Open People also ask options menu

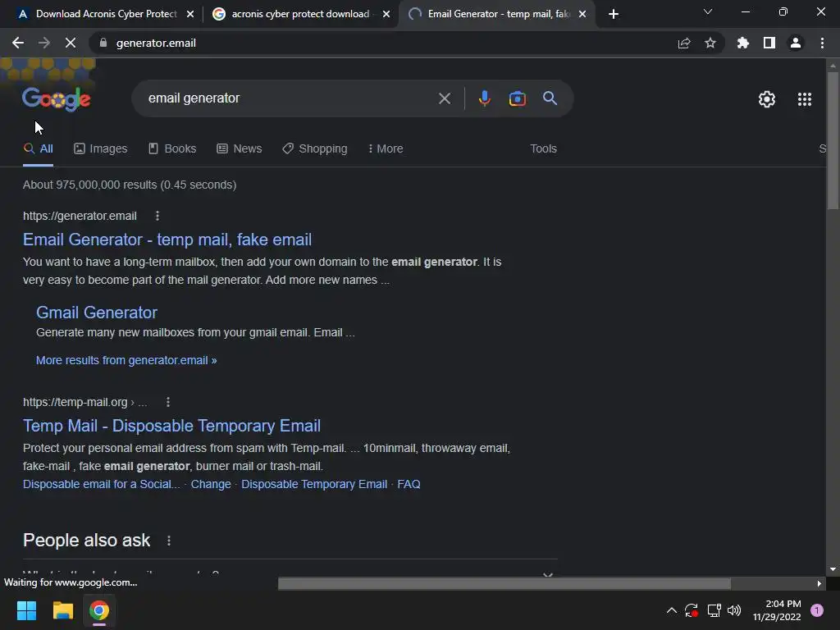click(x=169, y=541)
